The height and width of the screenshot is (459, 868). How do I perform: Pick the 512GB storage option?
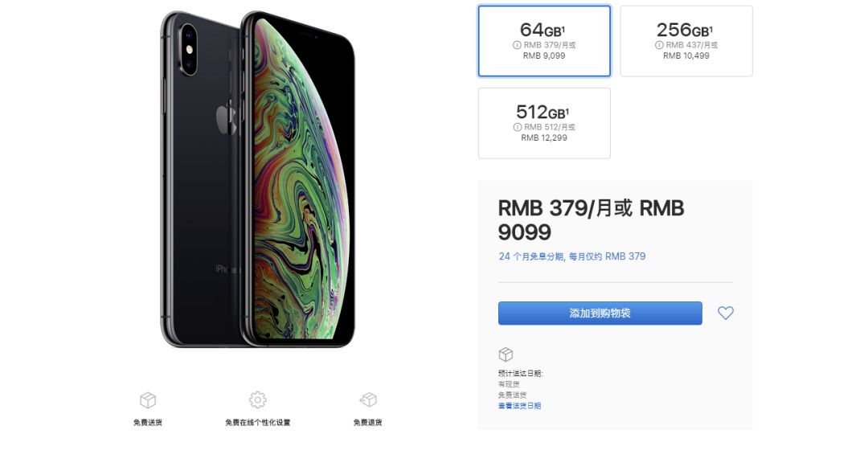click(x=544, y=123)
